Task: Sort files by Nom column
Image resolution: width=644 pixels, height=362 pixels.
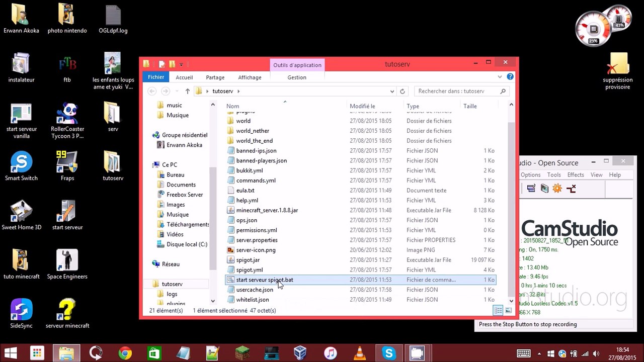Action: [285, 106]
